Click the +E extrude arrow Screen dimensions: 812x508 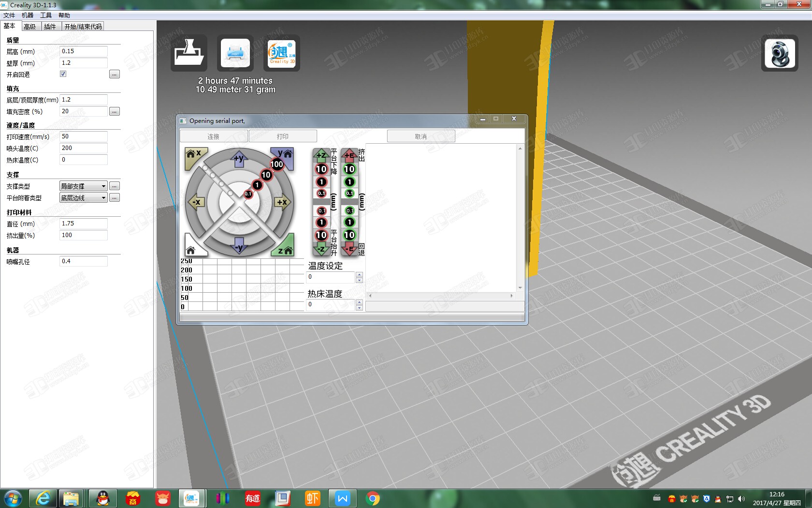(349, 155)
